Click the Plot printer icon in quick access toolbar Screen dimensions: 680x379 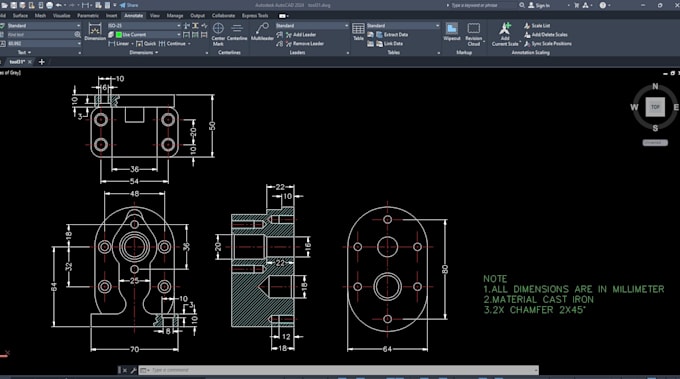[x=49, y=5]
